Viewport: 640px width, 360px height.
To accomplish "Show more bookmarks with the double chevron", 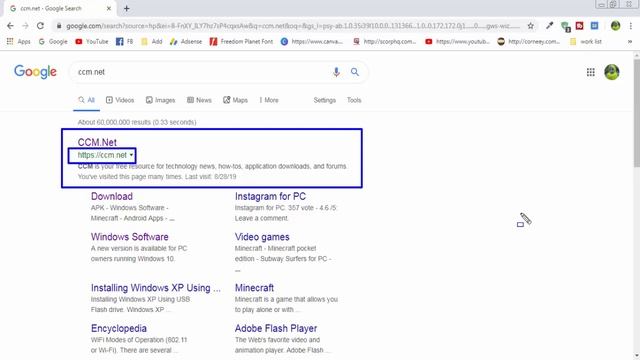I will (630, 42).
